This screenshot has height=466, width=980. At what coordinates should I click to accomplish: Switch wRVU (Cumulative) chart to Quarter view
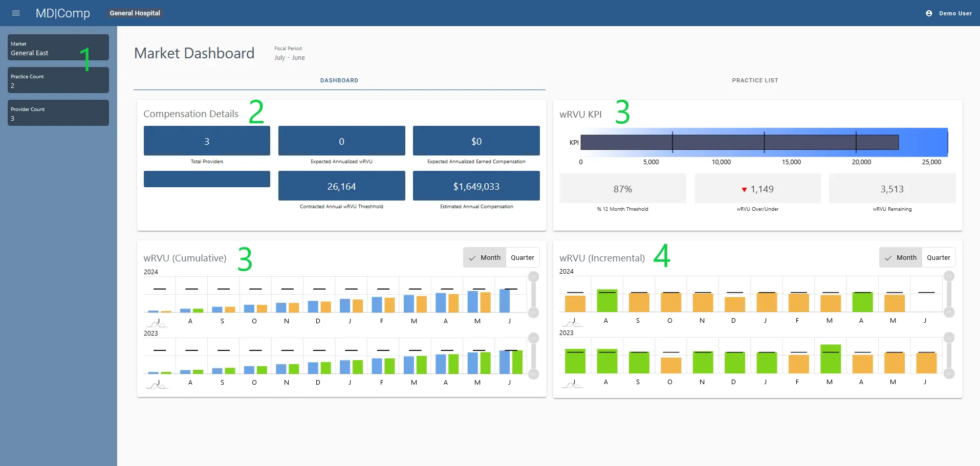(x=522, y=257)
